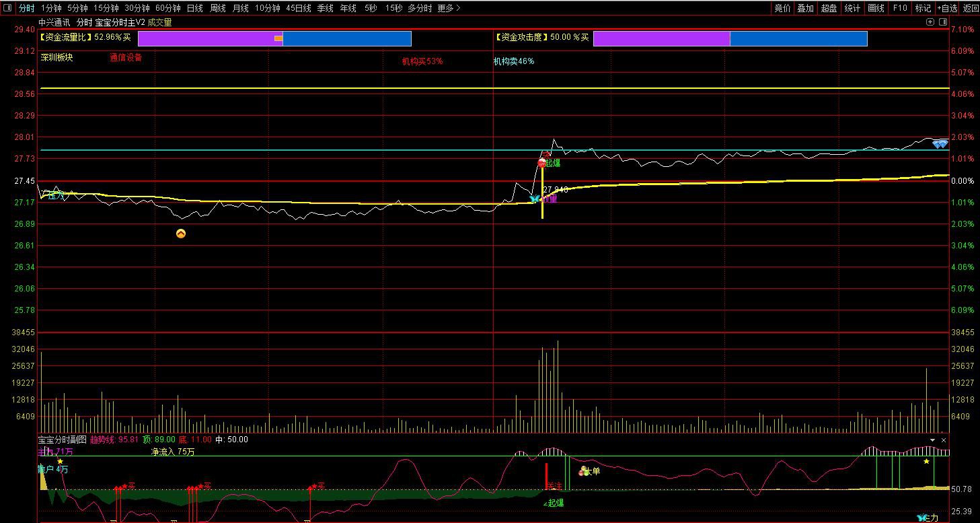This screenshot has width=980, height=523.
Task: Click the red 起爆 signal ball on the price line
Action: [x=541, y=163]
